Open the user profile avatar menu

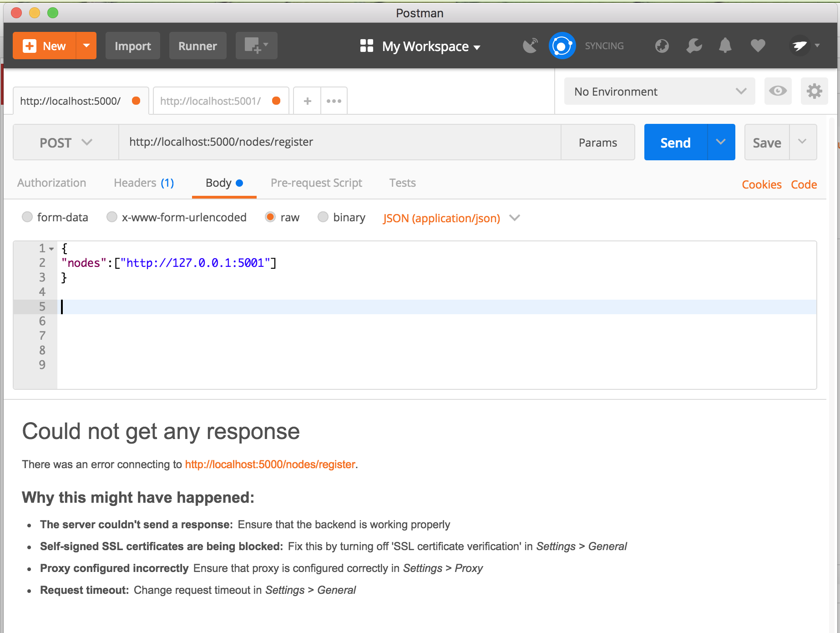point(800,46)
